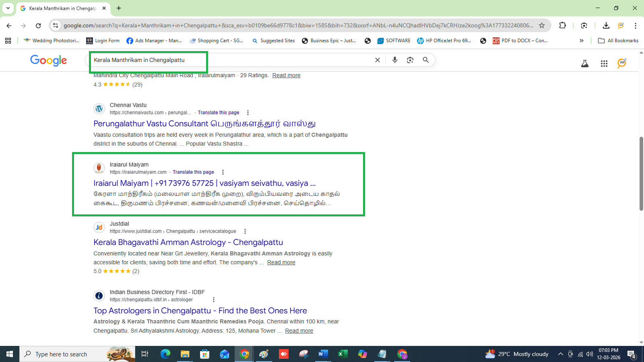Click the voice search microphone icon

pyautogui.click(x=394, y=60)
